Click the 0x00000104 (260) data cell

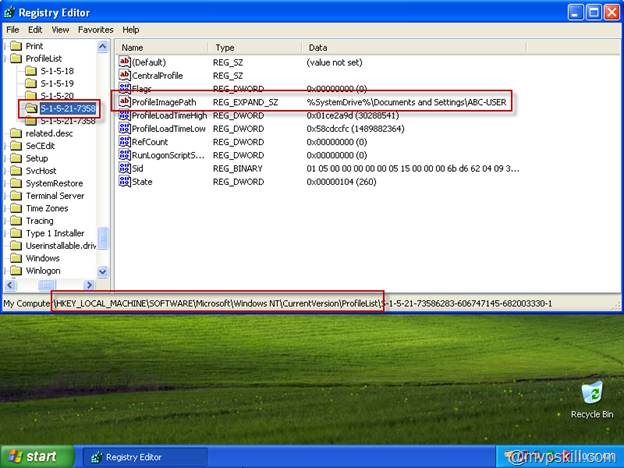pos(341,182)
